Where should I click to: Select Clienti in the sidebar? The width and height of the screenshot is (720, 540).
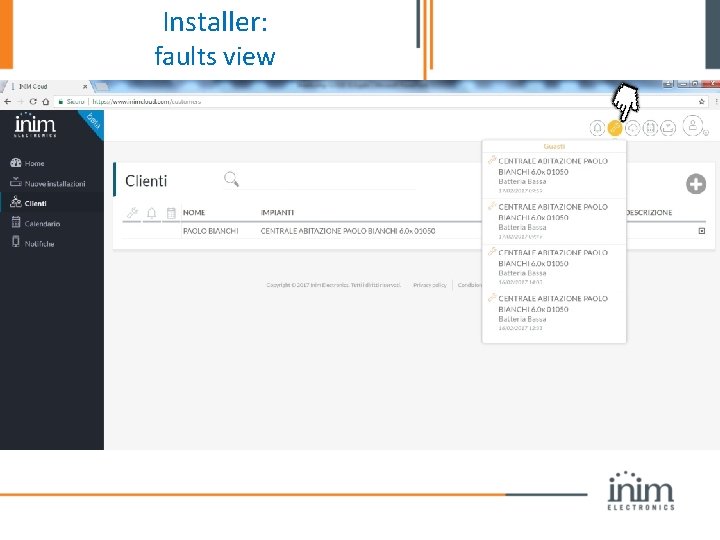[x=28, y=203]
